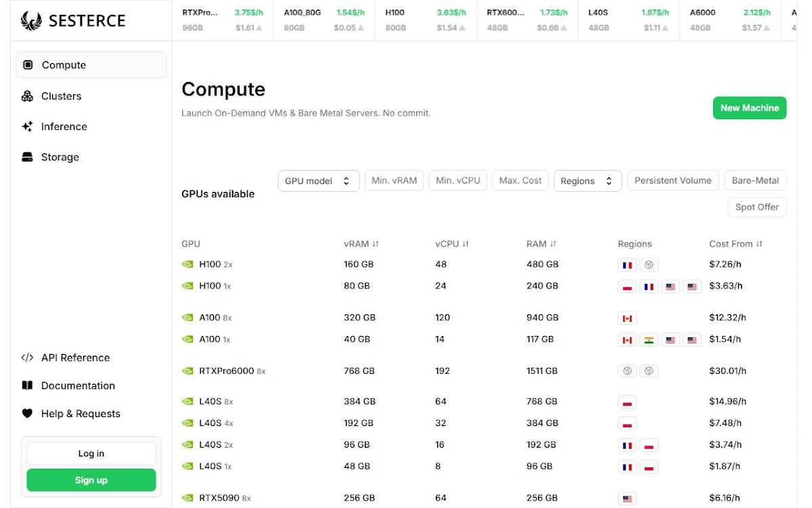Click the US flag on RTX5090 8x row
The image size is (812, 508).
pyautogui.click(x=627, y=499)
